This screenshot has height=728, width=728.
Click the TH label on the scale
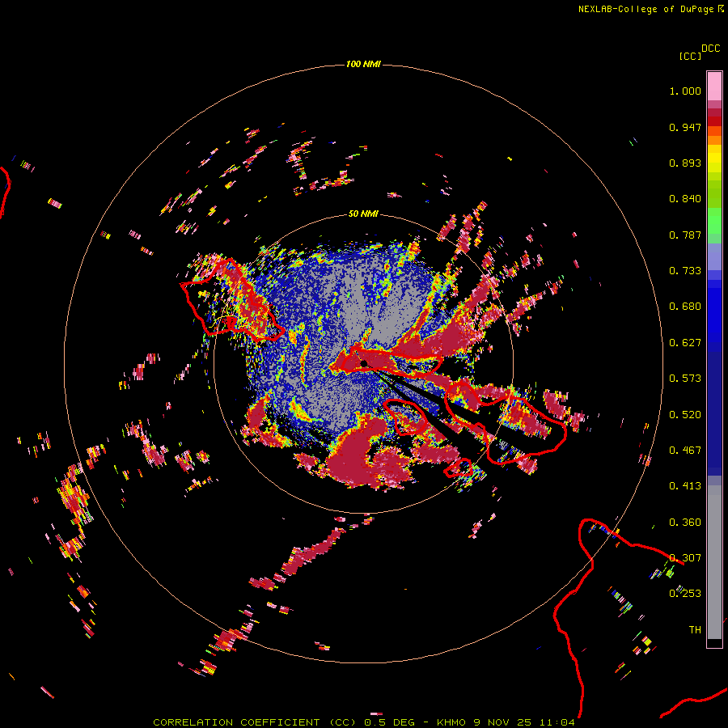coord(695,630)
